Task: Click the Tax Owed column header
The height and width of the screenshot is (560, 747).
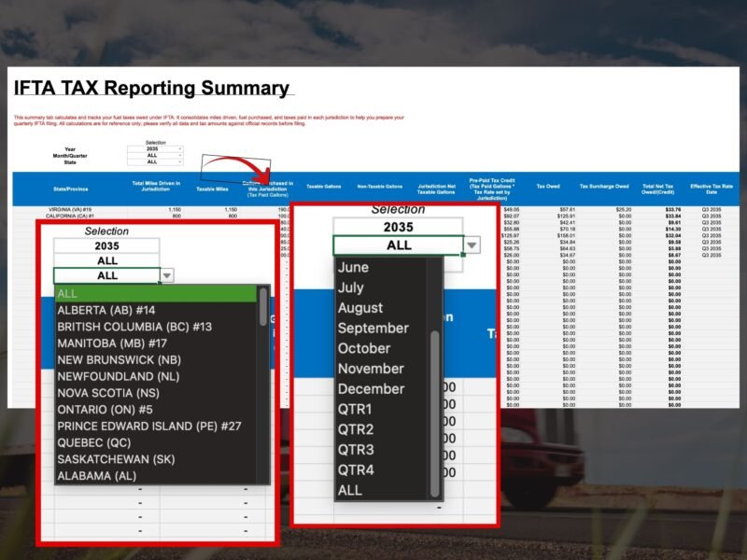Action: tap(548, 186)
